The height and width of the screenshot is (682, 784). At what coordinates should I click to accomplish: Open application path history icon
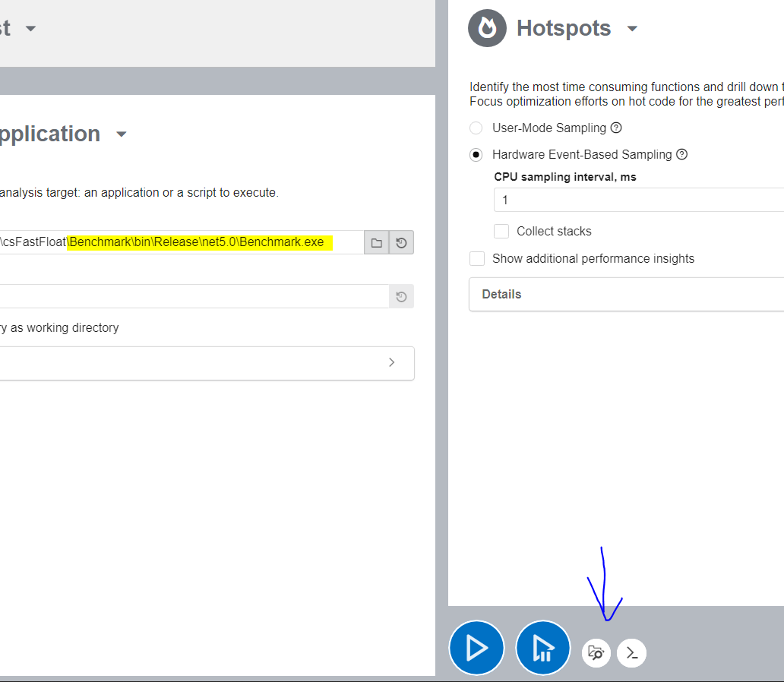tap(401, 242)
